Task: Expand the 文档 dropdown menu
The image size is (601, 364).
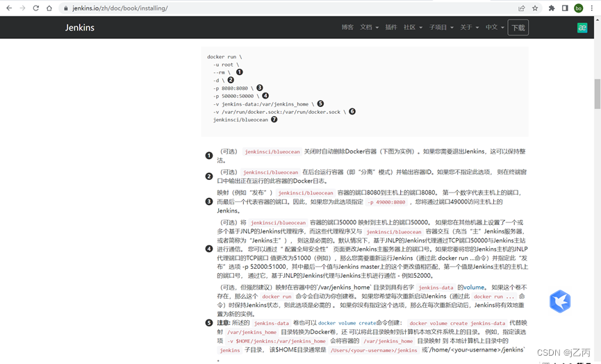Action: 369,27
